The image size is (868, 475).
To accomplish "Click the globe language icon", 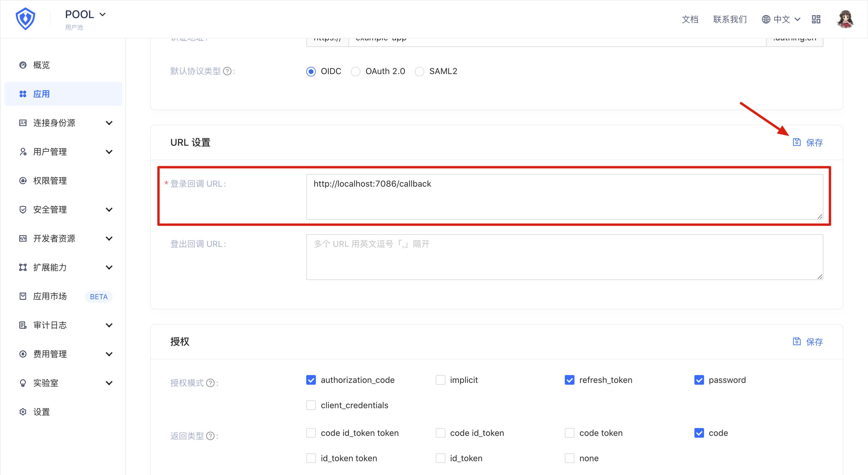I will 766,19.
